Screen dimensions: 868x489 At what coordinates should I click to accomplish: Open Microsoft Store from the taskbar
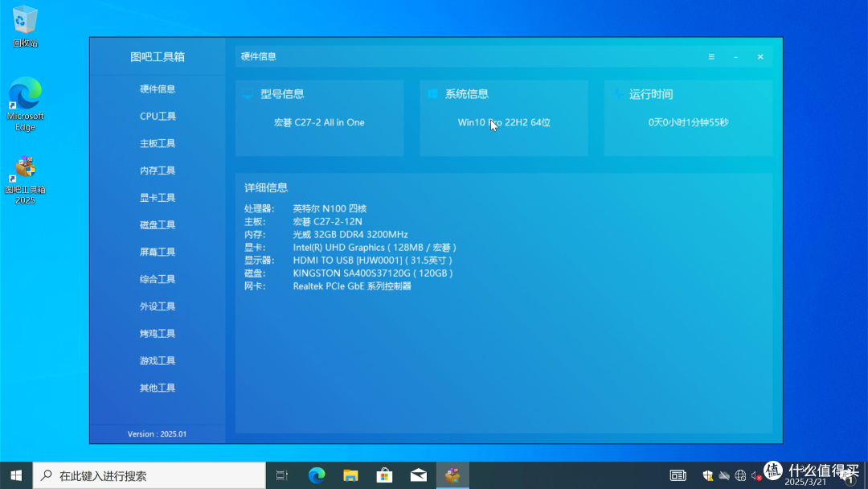tap(384, 475)
